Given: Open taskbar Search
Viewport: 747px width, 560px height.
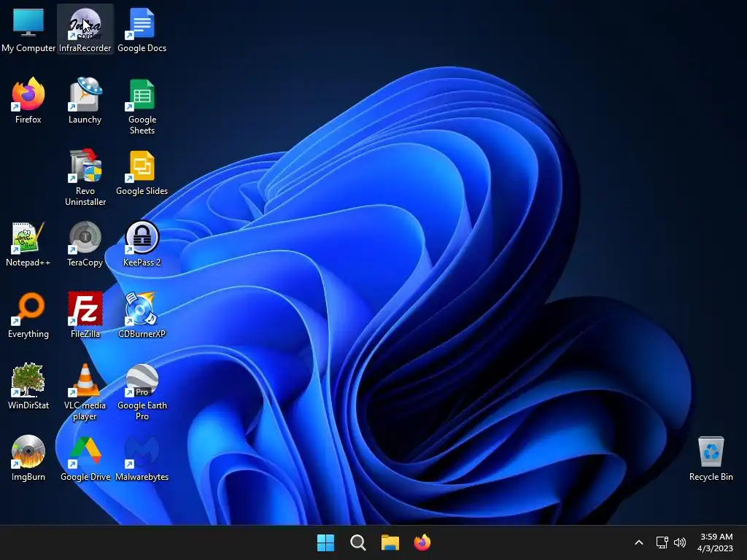Looking at the screenshot, I should tap(357, 542).
